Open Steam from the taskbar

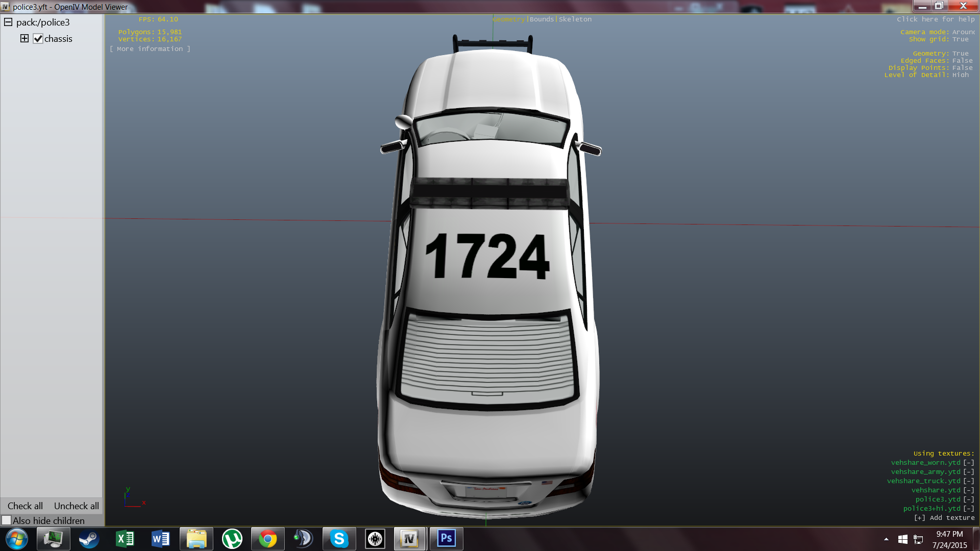coord(89,539)
